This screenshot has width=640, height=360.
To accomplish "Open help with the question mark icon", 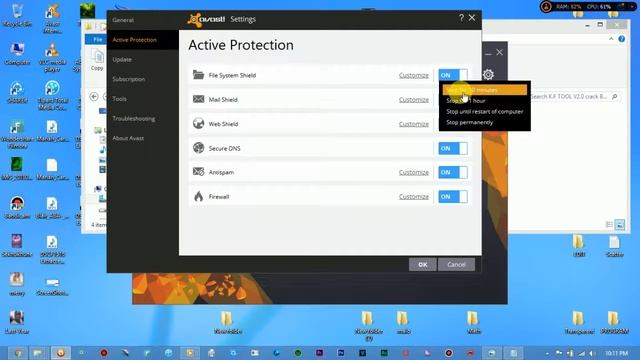I will [461, 18].
